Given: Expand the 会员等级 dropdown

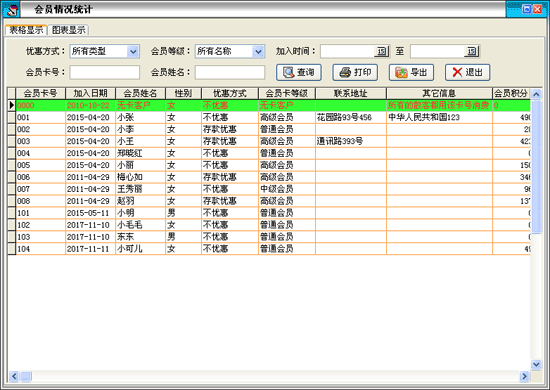Looking at the screenshot, I should click(x=258, y=52).
